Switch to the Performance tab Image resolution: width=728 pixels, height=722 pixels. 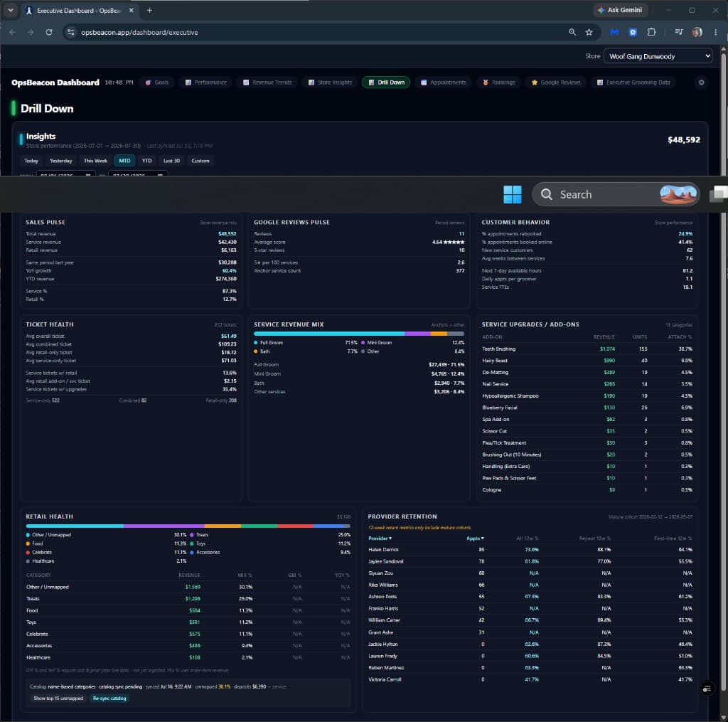coord(205,83)
